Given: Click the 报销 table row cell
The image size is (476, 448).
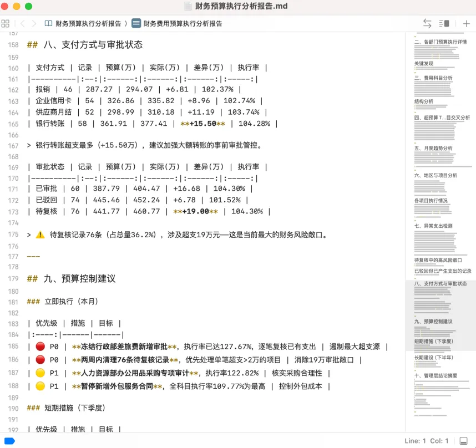Looking at the screenshot, I should (x=43, y=89).
